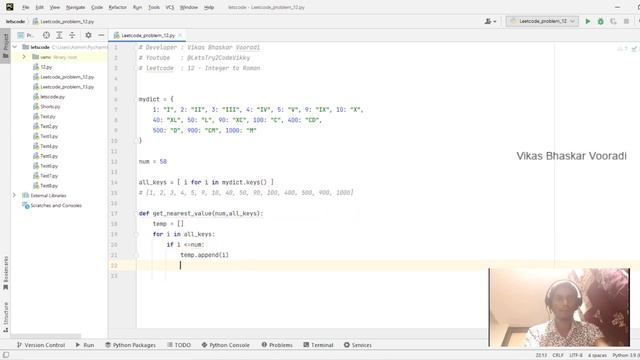Close the Leetcode_problem_12.py editor tab
The image size is (640, 360).
click(180, 36)
